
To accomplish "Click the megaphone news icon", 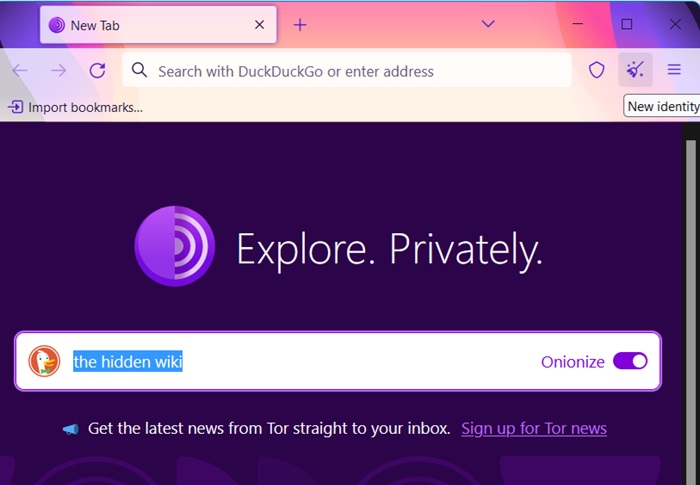I will point(71,429).
